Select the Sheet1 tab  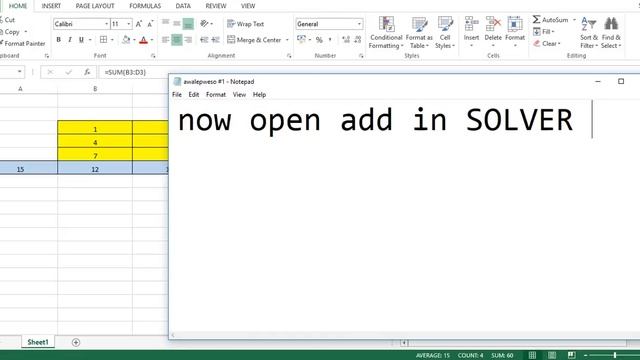coord(38,342)
